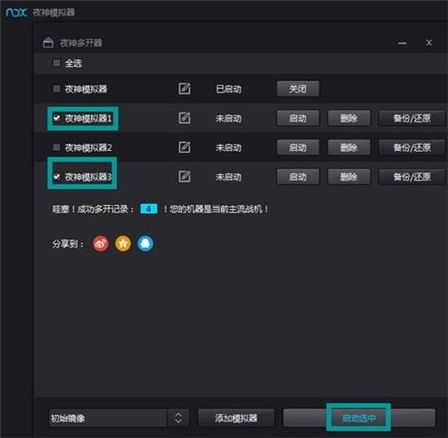This screenshot has width=448, height=438.
Task: Click 备份/还原 for 夜神模拟器2
Action: [412, 147]
